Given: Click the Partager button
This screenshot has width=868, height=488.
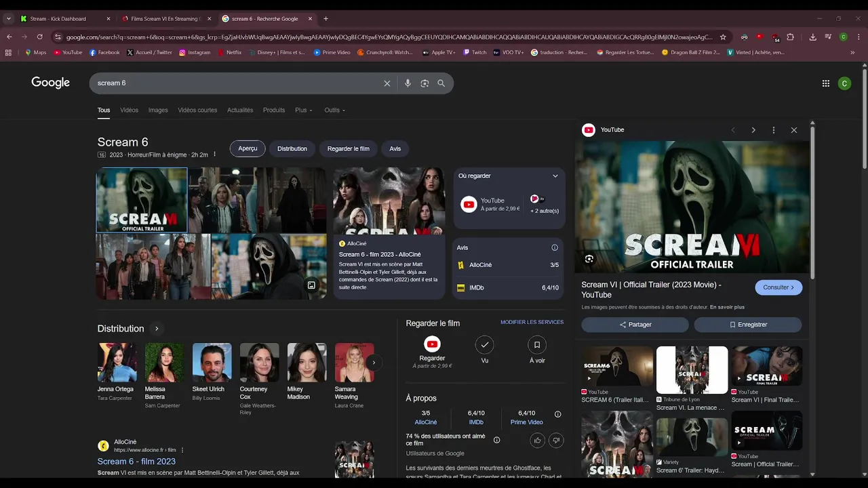Looking at the screenshot, I should [x=635, y=325].
